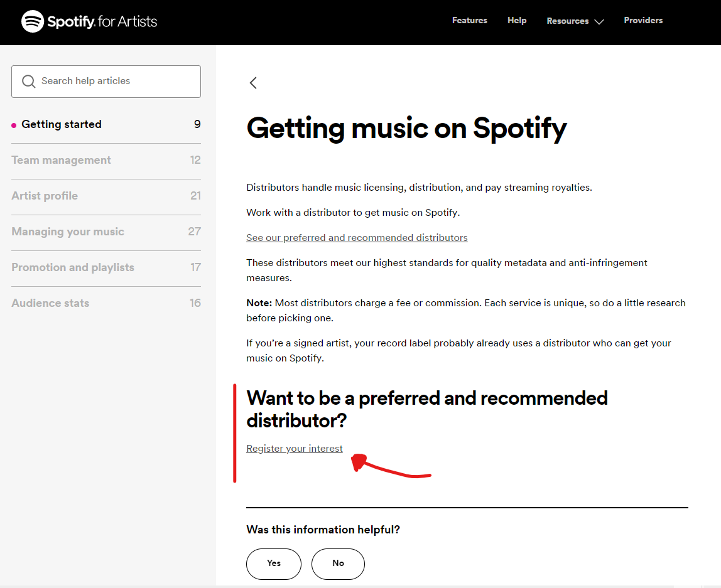Viewport: 721px width, 588px height.
Task: Open Artist profile category
Action: pyautogui.click(x=106, y=196)
